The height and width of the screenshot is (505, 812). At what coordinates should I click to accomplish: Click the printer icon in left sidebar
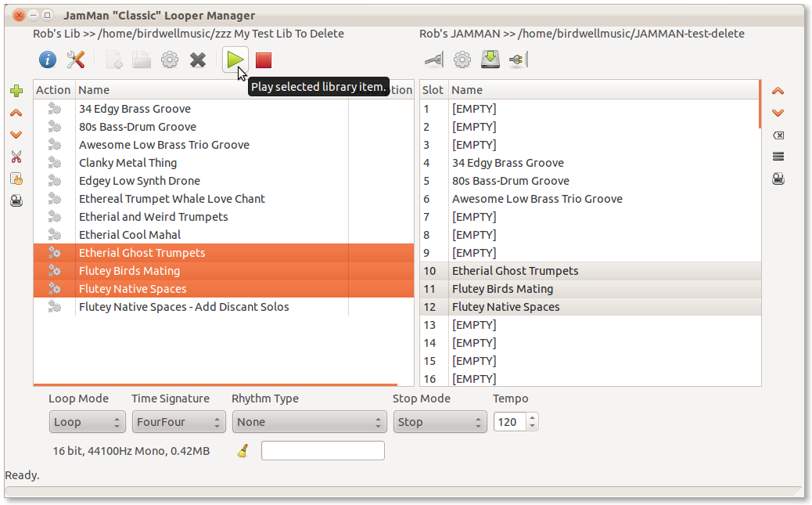point(16,200)
